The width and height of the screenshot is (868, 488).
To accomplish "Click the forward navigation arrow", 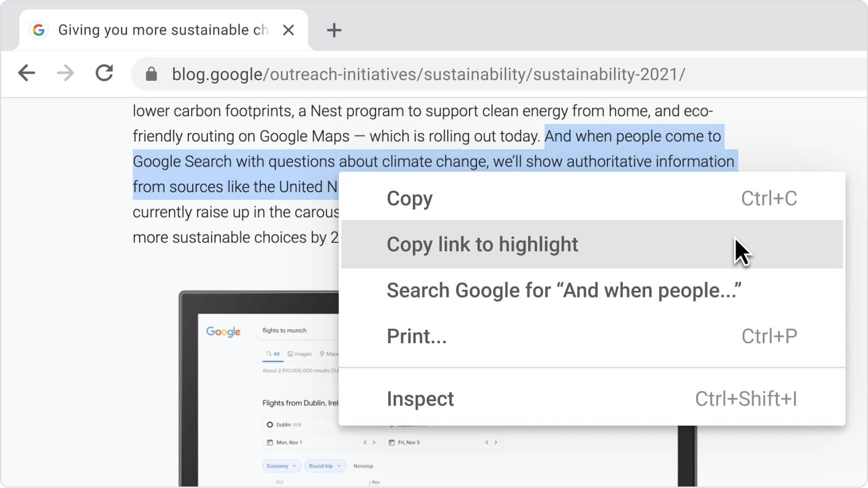I will (65, 73).
